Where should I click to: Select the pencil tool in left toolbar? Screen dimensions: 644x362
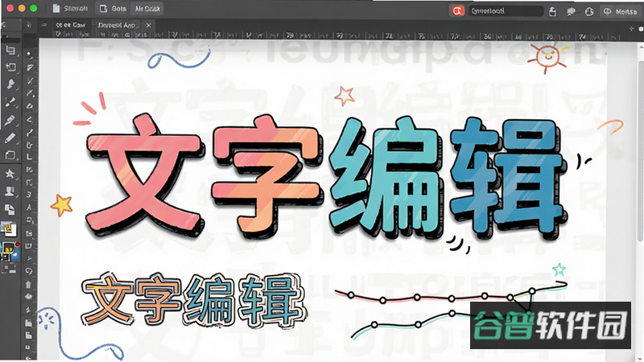(x=10, y=138)
